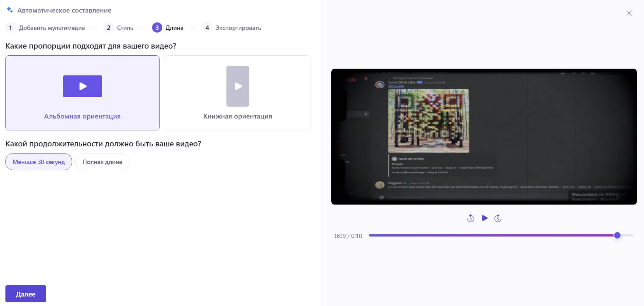644x306 pixels.
Task: Click the portrait play icon
Action: (238, 86)
